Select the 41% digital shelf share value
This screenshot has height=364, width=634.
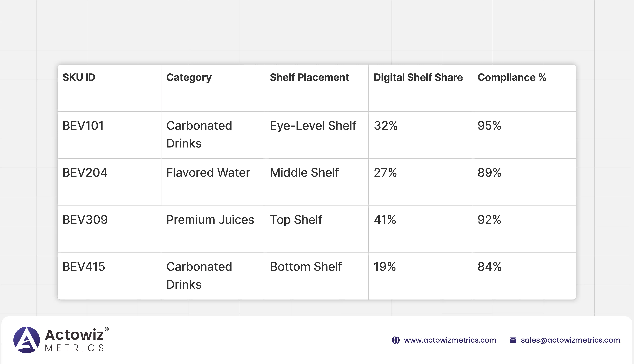click(x=385, y=220)
